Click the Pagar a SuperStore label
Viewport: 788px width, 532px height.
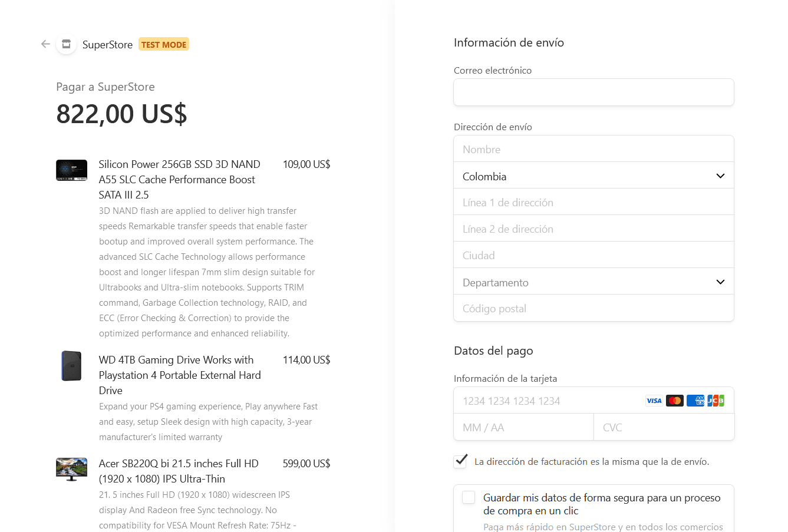105,87
